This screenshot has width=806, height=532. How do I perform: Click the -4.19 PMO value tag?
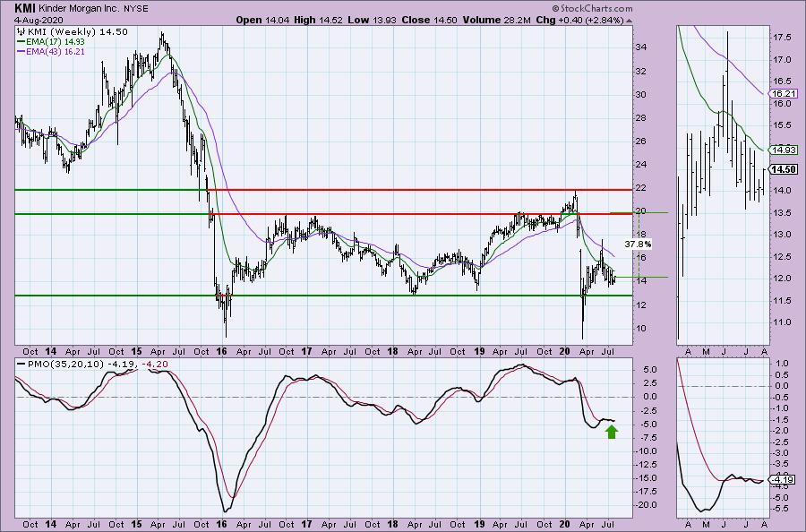click(x=784, y=480)
